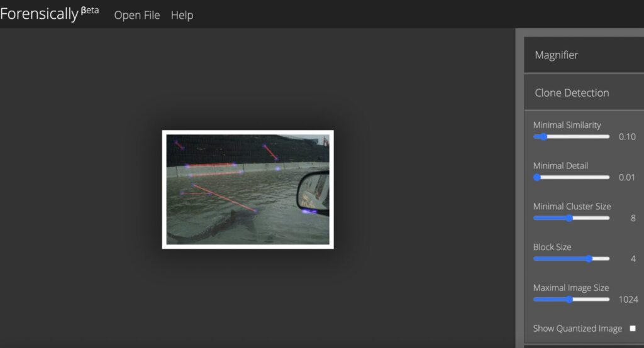Image resolution: width=644 pixels, height=348 pixels.
Task: Adjust the Minimal Similarity slider
Action: coord(571,137)
